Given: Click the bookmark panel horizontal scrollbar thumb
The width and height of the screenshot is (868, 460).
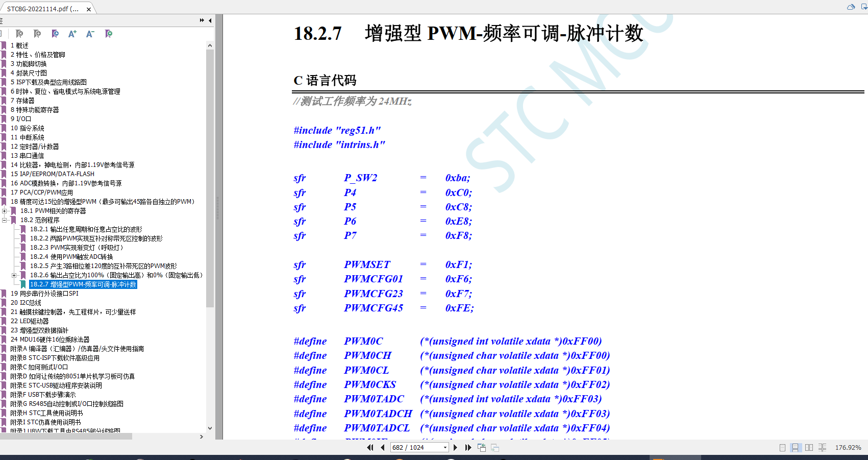Looking at the screenshot, I should click(x=66, y=437).
